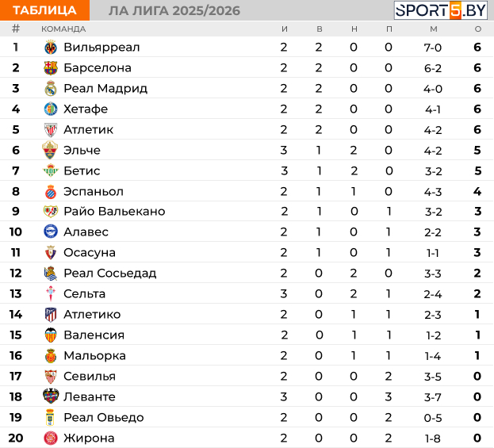The width and height of the screenshot is (494, 448).
Task: Click the Barcelona club crest icon
Action: pos(51,67)
